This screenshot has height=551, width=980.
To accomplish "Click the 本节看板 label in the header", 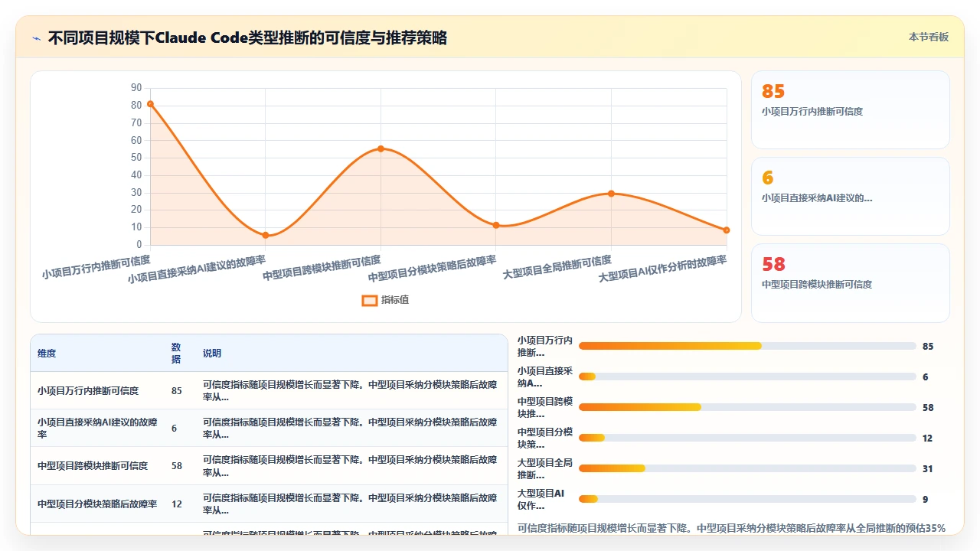I will tap(929, 37).
